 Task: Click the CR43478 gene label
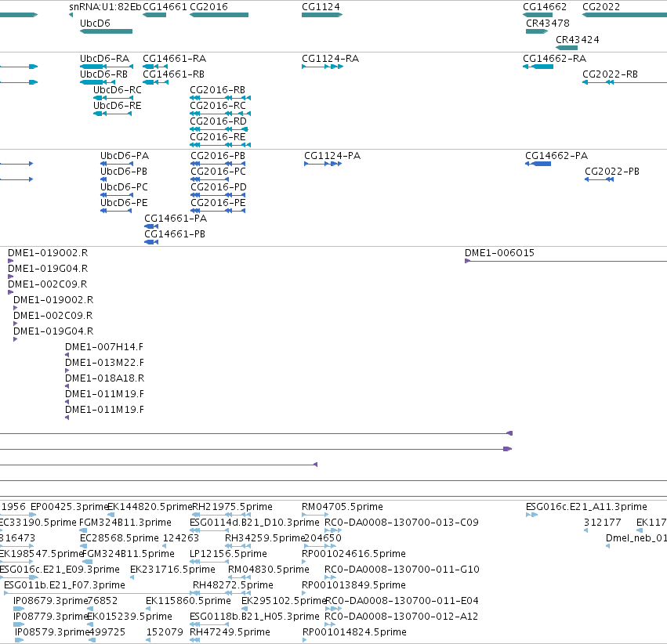click(547, 24)
